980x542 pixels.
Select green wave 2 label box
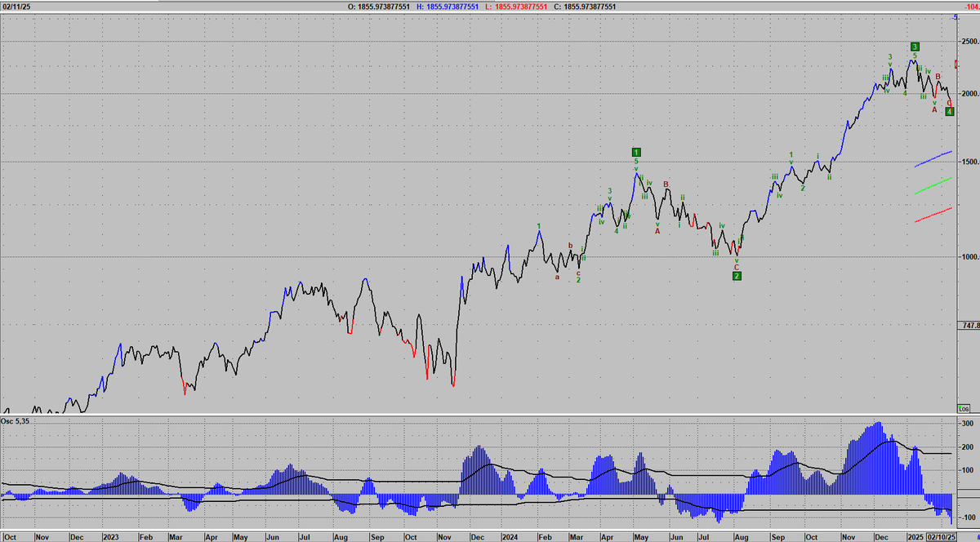[737, 276]
